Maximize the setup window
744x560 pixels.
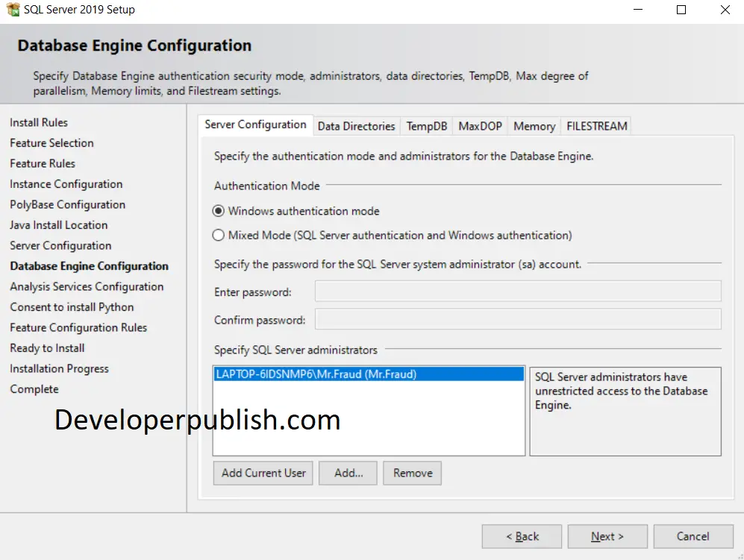(681, 10)
